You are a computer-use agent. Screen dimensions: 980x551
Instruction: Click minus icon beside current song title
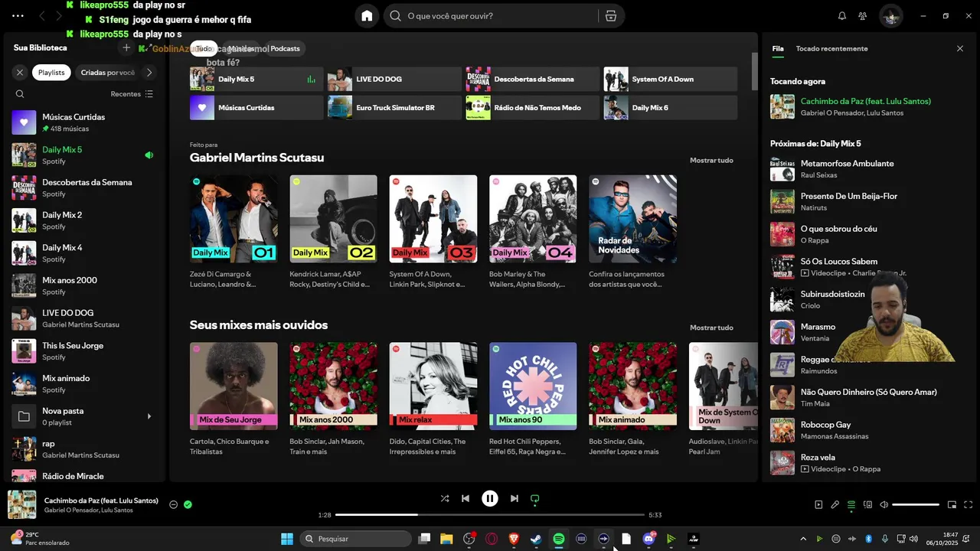coord(173,504)
